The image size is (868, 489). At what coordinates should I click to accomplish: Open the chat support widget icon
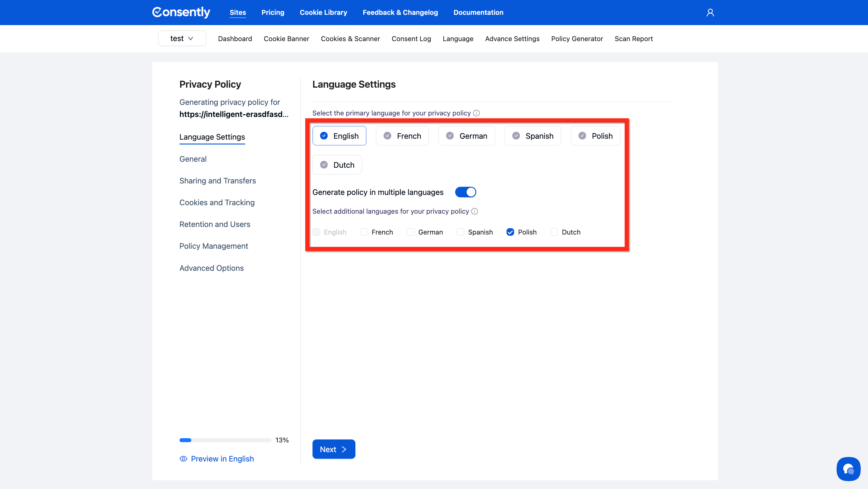pos(848,469)
